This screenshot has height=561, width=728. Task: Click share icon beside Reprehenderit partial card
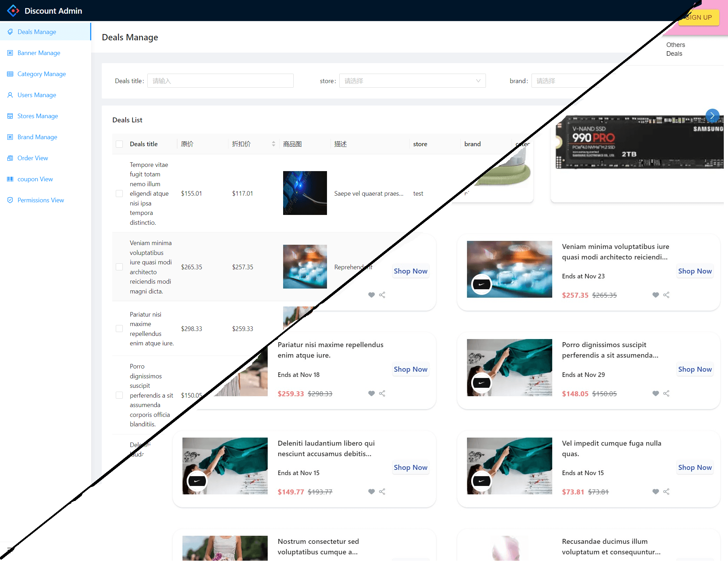[382, 295]
